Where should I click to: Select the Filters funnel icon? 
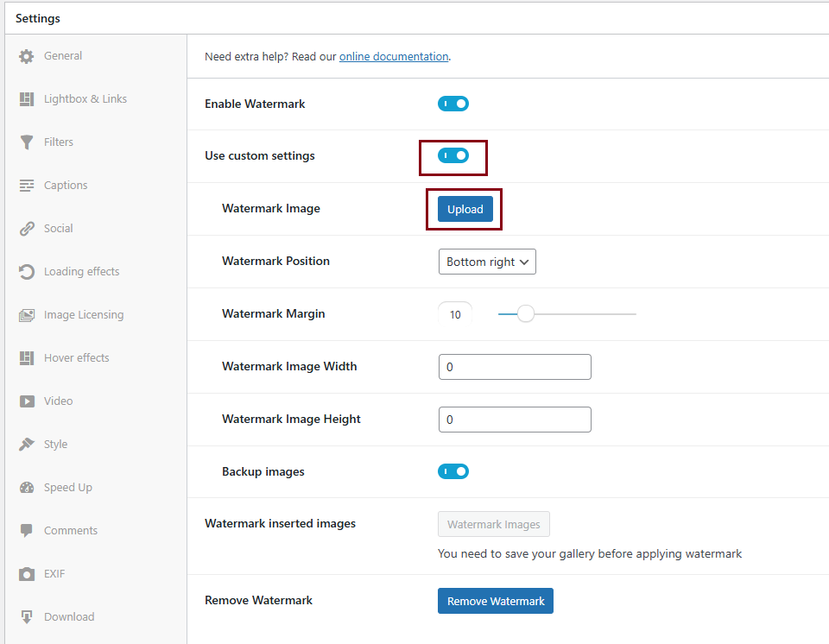point(27,142)
